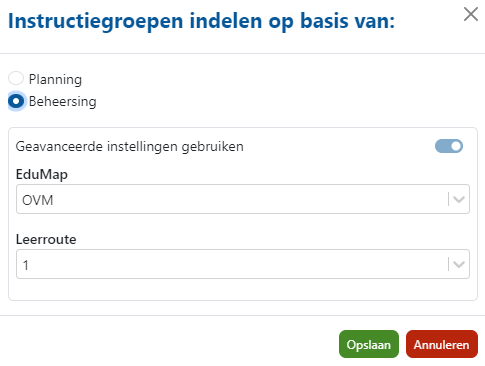Save settings with the green Opslaan button
This screenshot has width=485, height=366.
click(369, 344)
